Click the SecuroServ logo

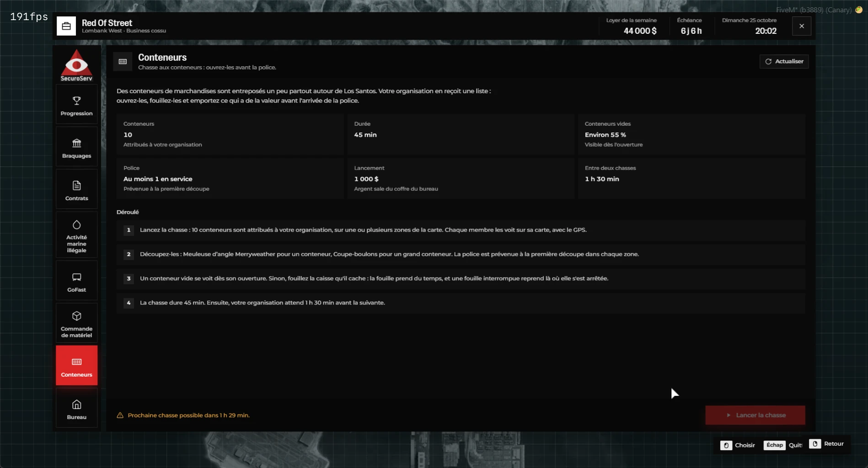(76, 65)
